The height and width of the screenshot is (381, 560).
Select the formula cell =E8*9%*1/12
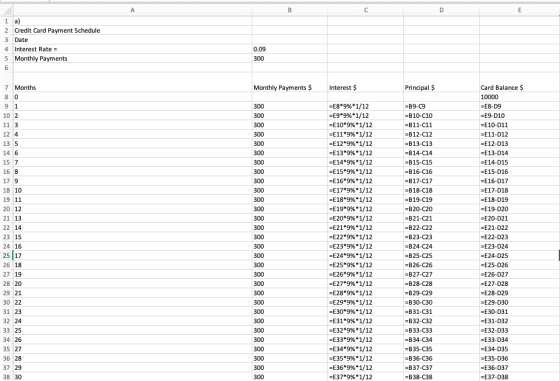pos(365,106)
